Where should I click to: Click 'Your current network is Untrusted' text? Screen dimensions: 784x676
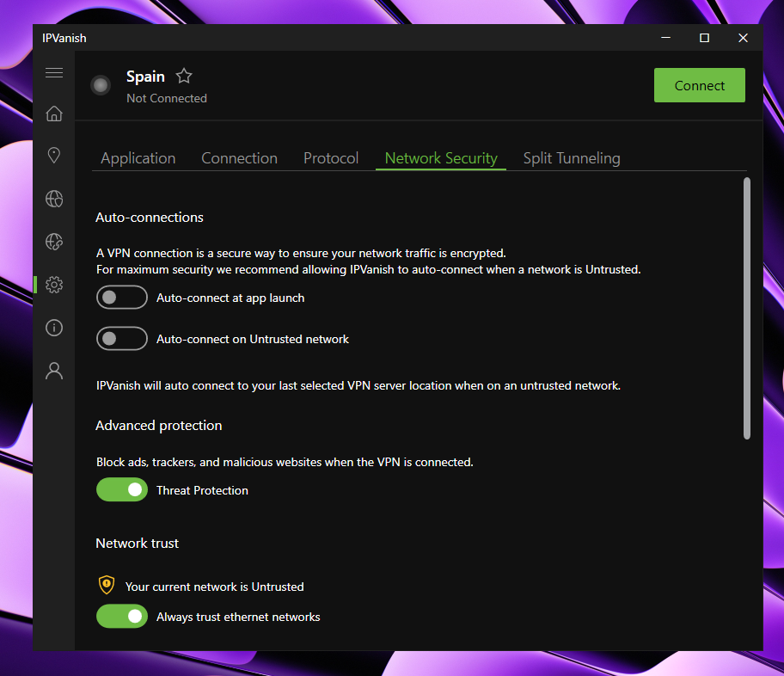(x=215, y=587)
